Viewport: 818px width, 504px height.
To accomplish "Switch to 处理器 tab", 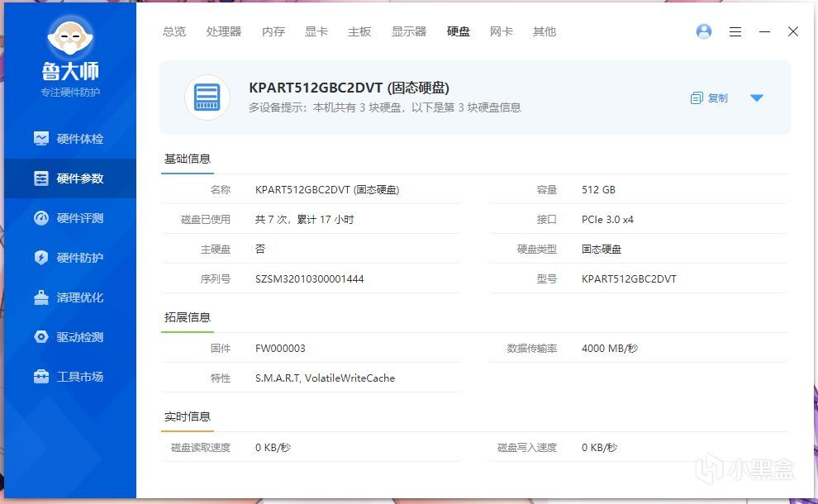I will coord(224,32).
